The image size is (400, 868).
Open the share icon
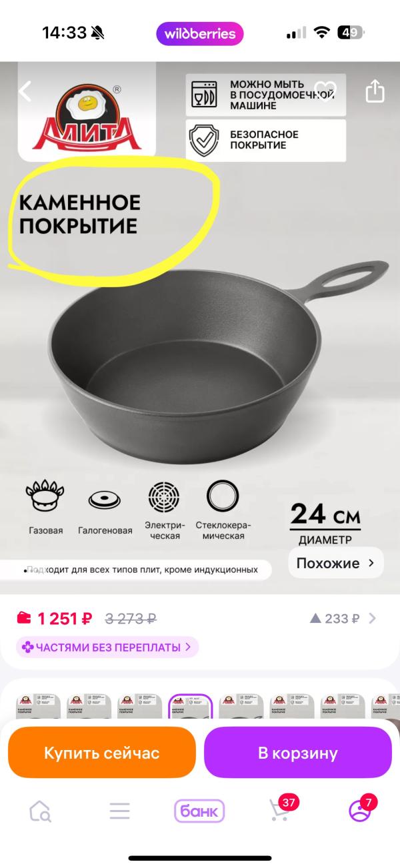(375, 91)
